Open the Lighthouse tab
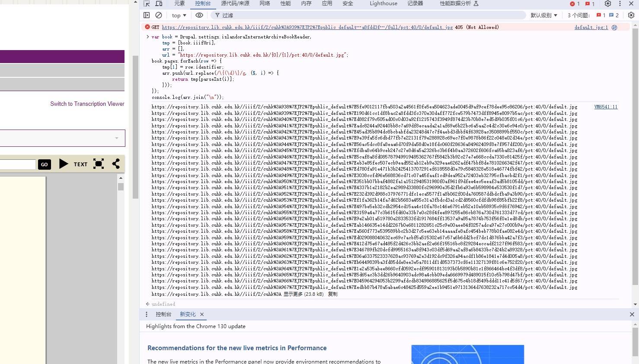639x364 pixels. (x=383, y=3)
